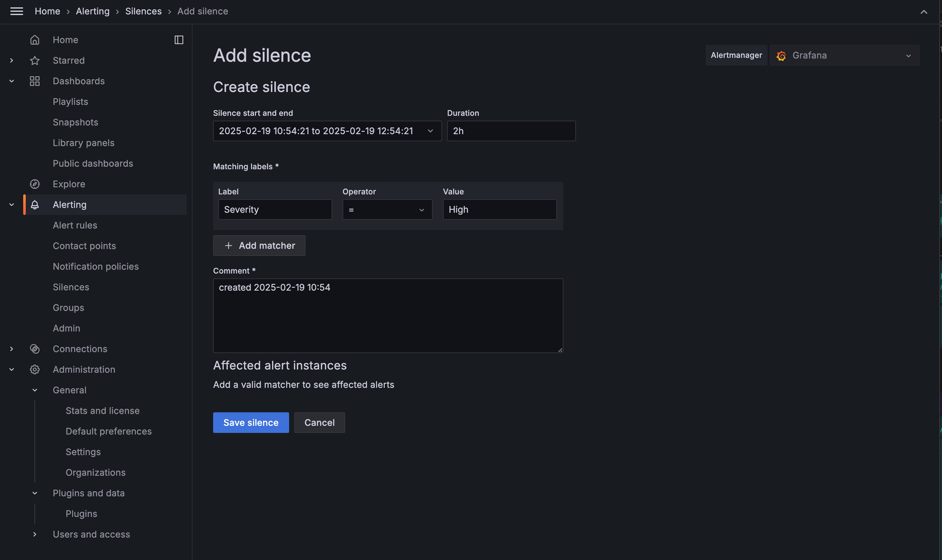Collapse the Plugins and data section

coord(35,493)
